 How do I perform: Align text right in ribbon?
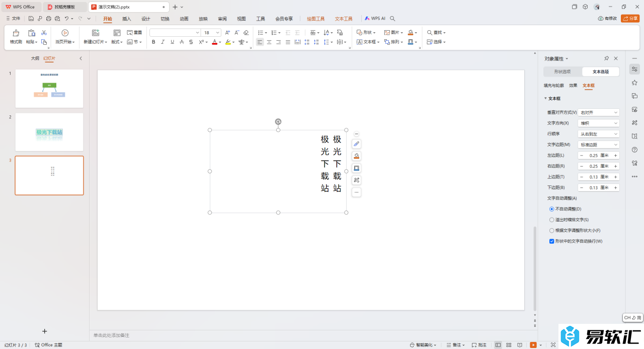tap(279, 42)
